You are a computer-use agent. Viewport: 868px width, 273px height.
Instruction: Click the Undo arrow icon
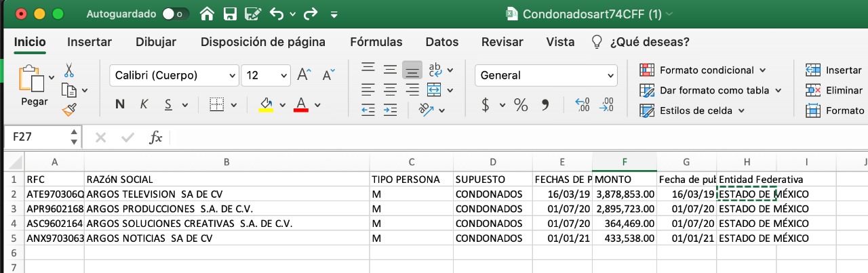[x=277, y=14]
